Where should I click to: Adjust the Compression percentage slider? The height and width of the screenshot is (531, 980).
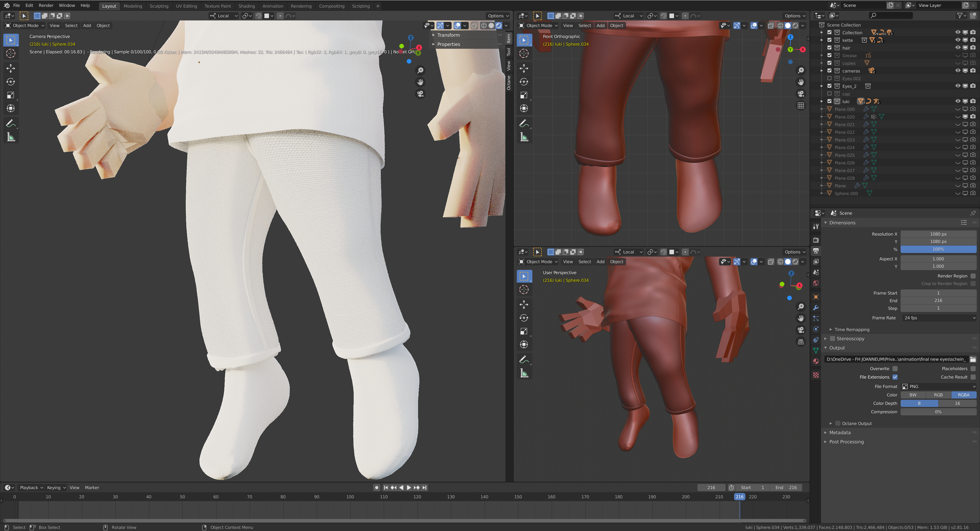[938, 412]
